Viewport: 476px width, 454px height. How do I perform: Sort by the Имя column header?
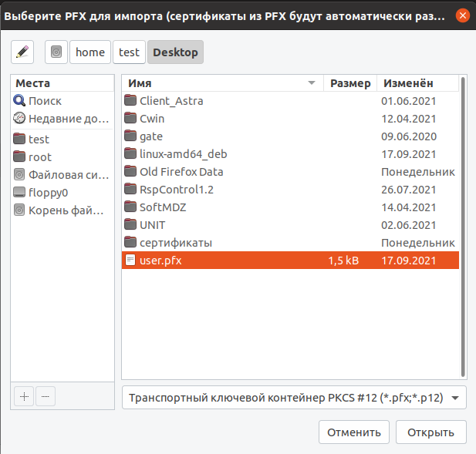tap(222, 83)
